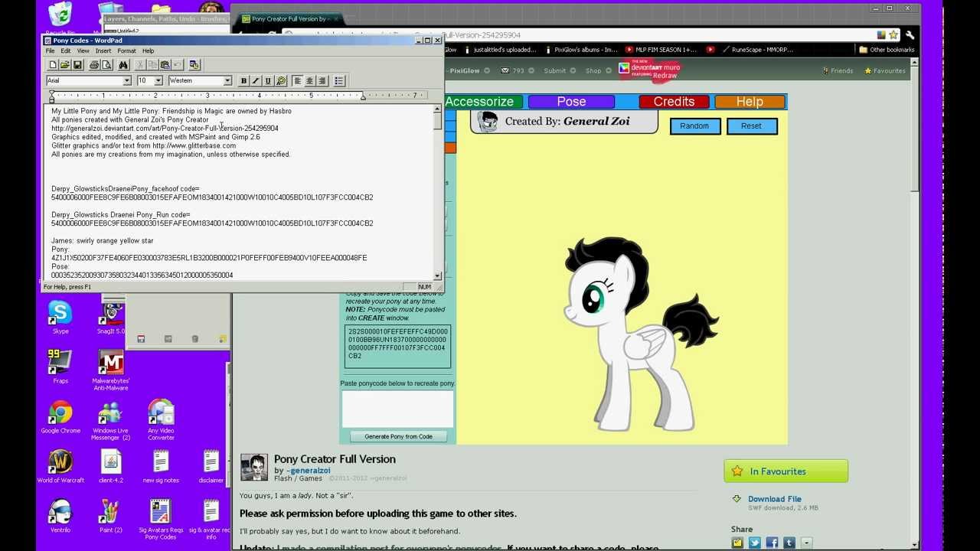
Task: Click WordPad Copy icon
Action: pos(152,65)
